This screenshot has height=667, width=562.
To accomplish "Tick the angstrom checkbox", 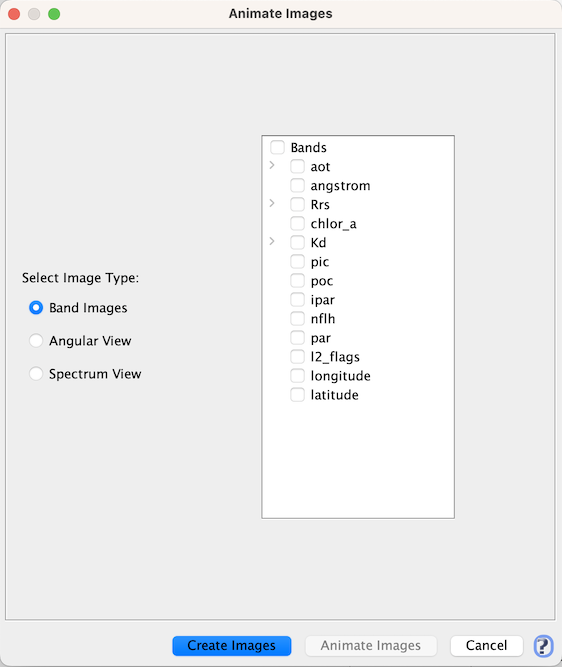I will pyautogui.click(x=297, y=185).
